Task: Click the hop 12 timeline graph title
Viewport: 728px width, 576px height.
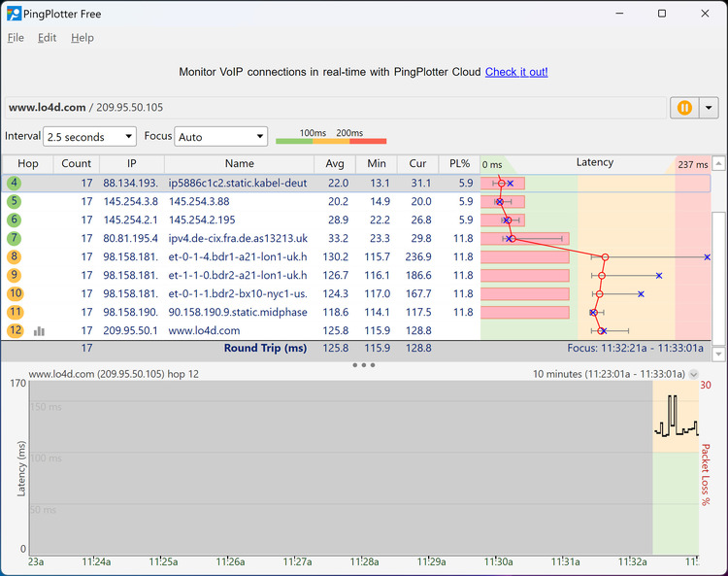Action: [x=114, y=374]
